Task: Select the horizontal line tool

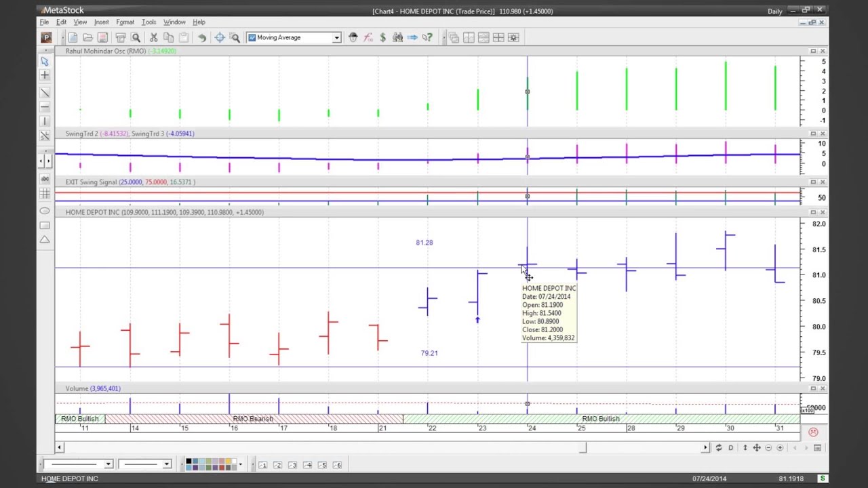Action: [x=45, y=107]
